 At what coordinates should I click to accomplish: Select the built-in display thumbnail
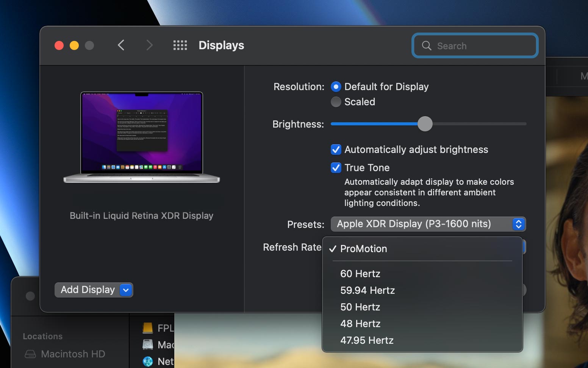point(142,137)
